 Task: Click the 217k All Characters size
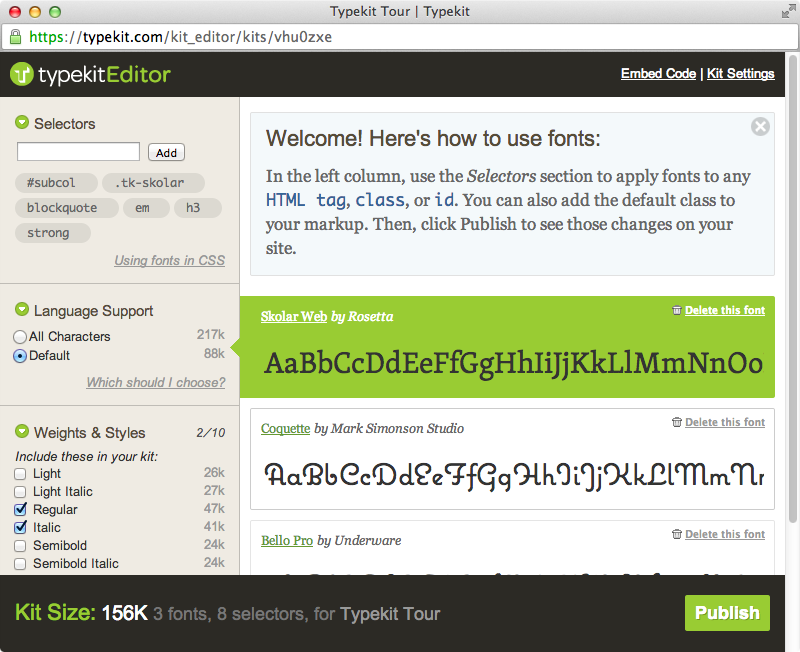click(211, 334)
